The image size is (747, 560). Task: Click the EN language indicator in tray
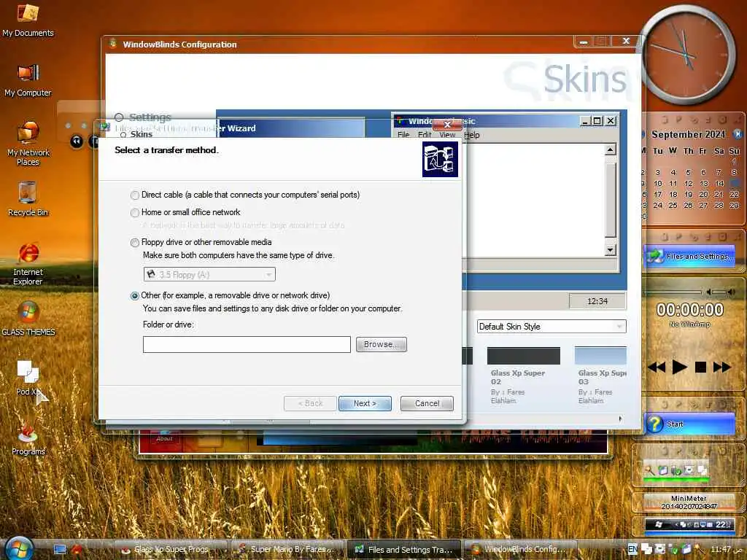pyautogui.click(x=632, y=549)
